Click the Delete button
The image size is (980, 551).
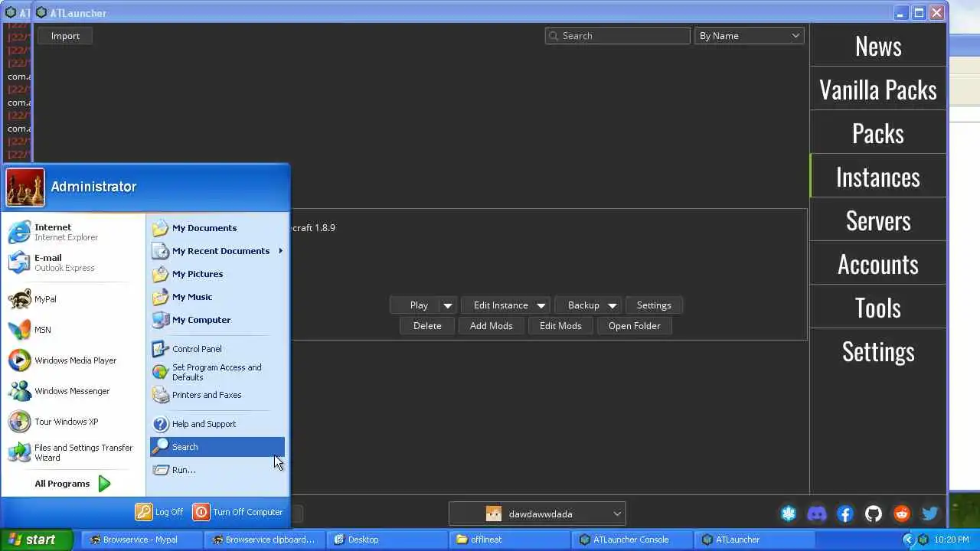pyautogui.click(x=427, y=326)
